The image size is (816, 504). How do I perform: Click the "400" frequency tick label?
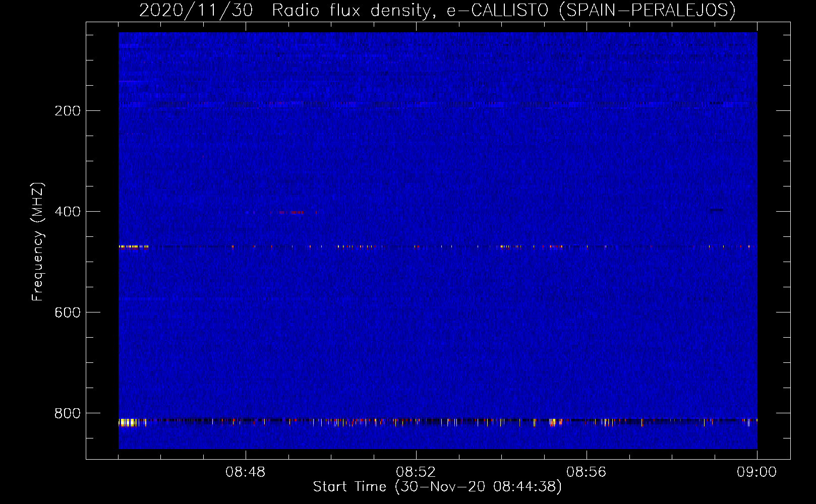coord(68,212)
